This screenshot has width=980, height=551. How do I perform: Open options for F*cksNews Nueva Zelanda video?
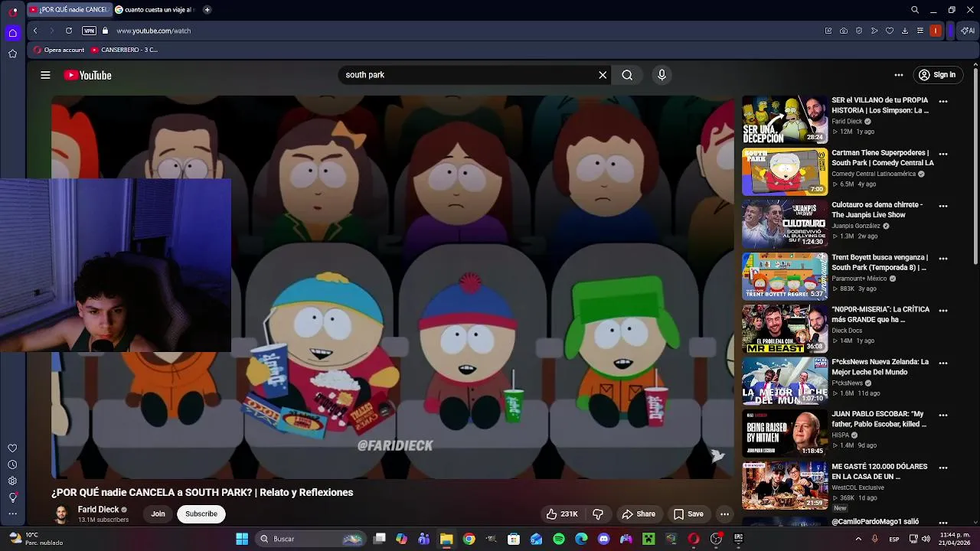[x=943, y=363]
